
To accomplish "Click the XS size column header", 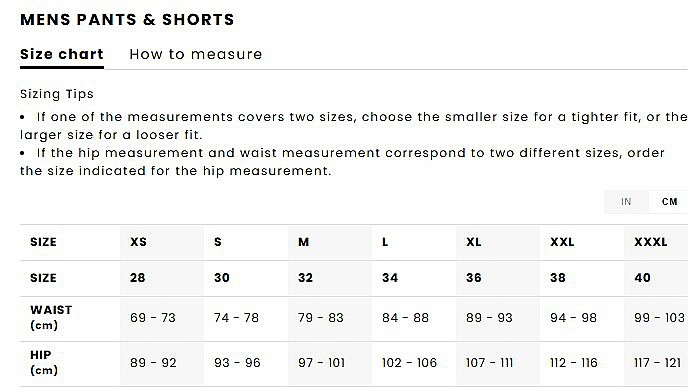I will 138,242.
